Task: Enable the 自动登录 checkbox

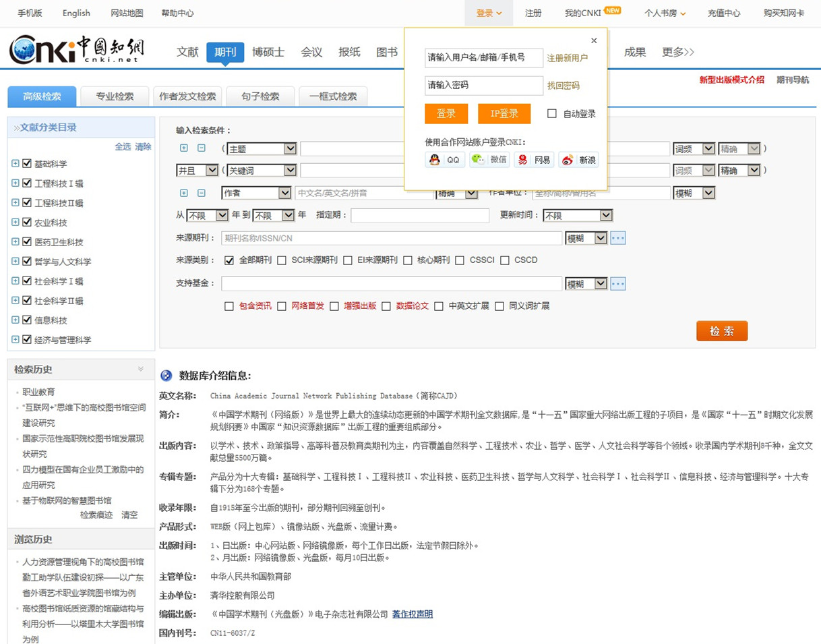Action: click(552, 114)
